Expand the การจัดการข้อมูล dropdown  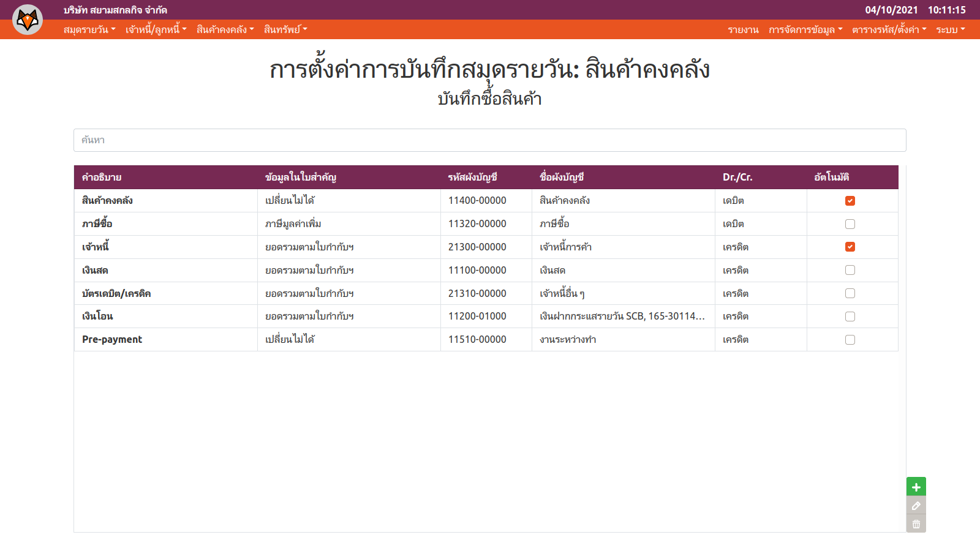805,29
